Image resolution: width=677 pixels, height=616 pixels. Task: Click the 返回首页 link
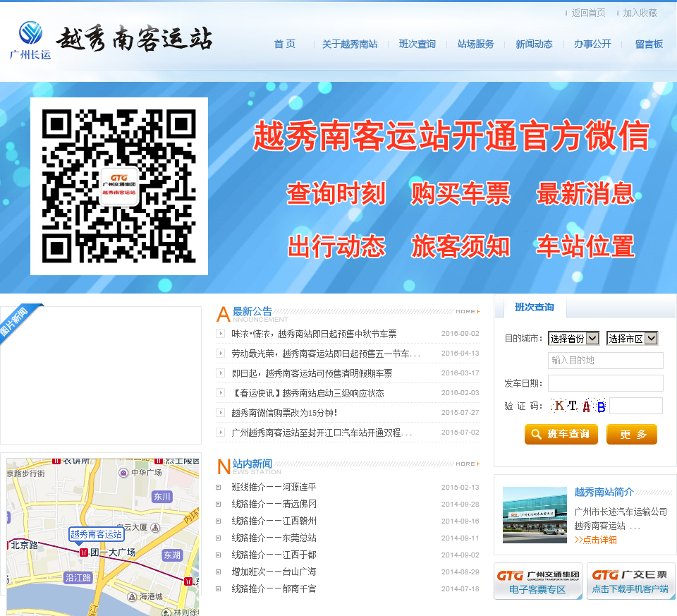588,13
